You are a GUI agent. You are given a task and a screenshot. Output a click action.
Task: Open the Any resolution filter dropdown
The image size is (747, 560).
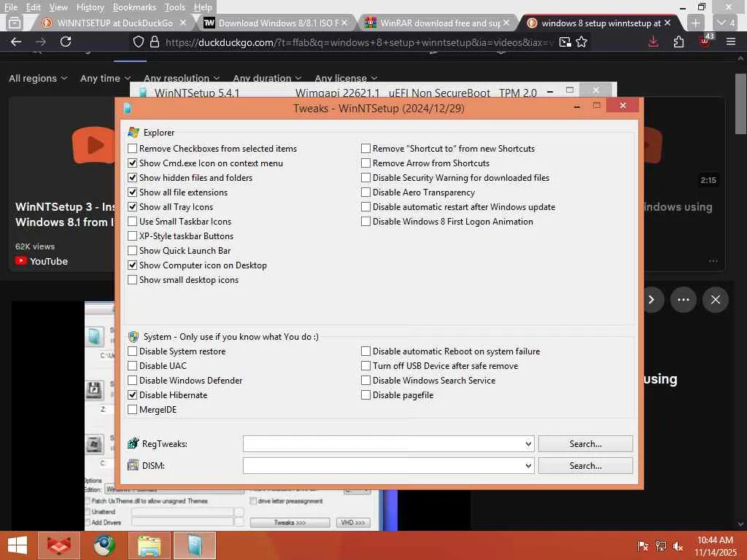tap(182, 78)
